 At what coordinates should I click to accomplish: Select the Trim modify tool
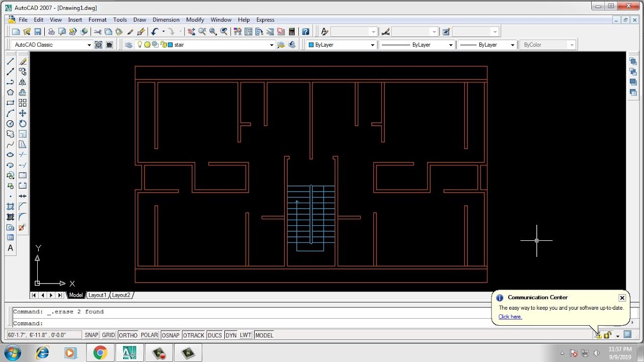(x=23, y=155)
